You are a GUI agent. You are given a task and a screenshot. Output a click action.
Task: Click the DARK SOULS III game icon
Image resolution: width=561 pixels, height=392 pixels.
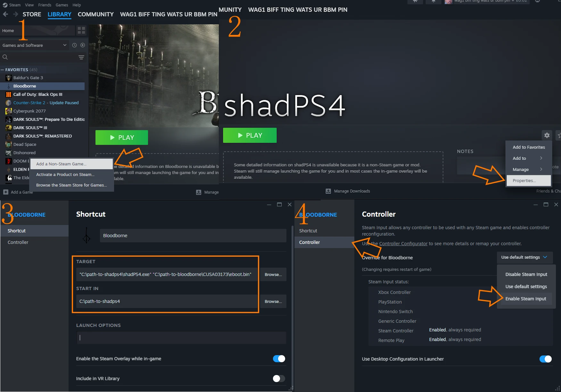[9, 128]
